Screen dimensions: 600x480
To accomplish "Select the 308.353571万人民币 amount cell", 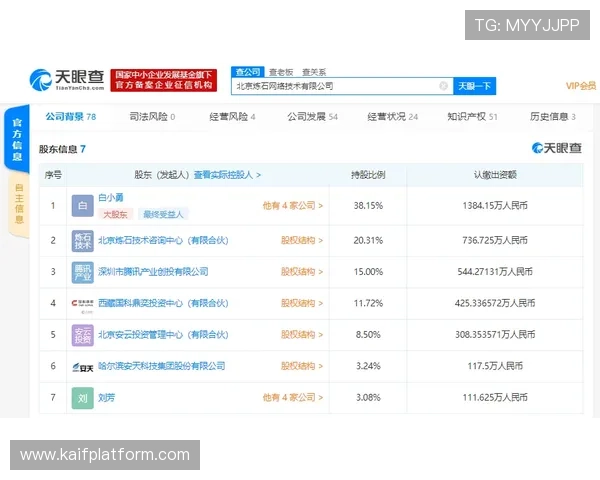I will [x=495, y=335].
